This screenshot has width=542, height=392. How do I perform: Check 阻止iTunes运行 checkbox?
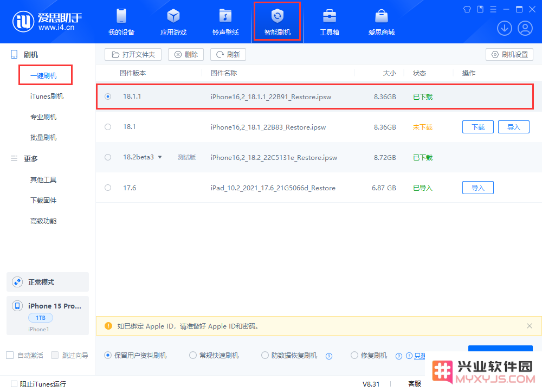pyautogui.click(x=14, y=384)
